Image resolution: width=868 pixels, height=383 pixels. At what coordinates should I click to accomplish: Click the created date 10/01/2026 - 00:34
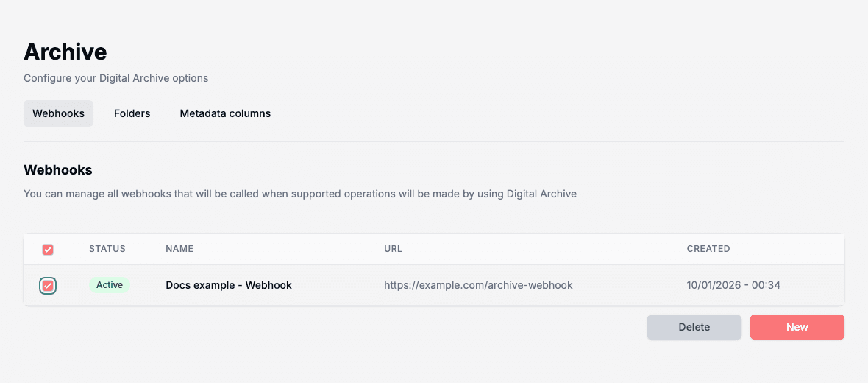pos(733,285)
